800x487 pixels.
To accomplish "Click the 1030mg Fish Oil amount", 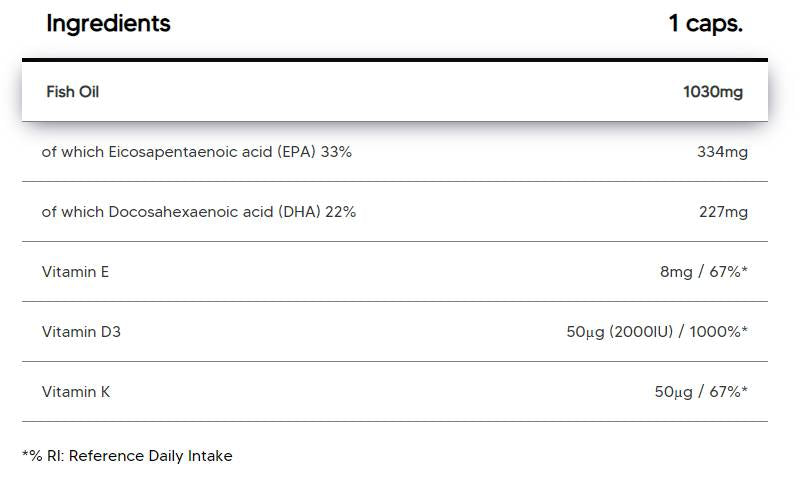I will tap(712, 92).
